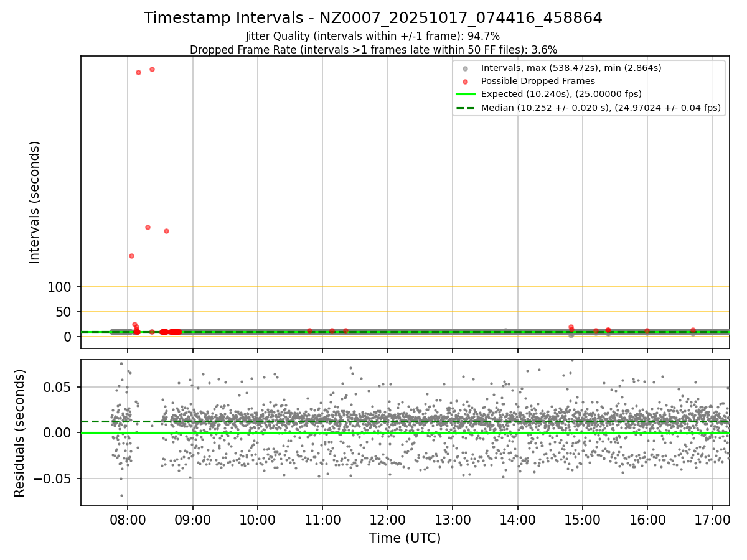This screenshot has width=747, height=560.
Task: Click the gray dot marker in the legend
Action: pos(465,68)
